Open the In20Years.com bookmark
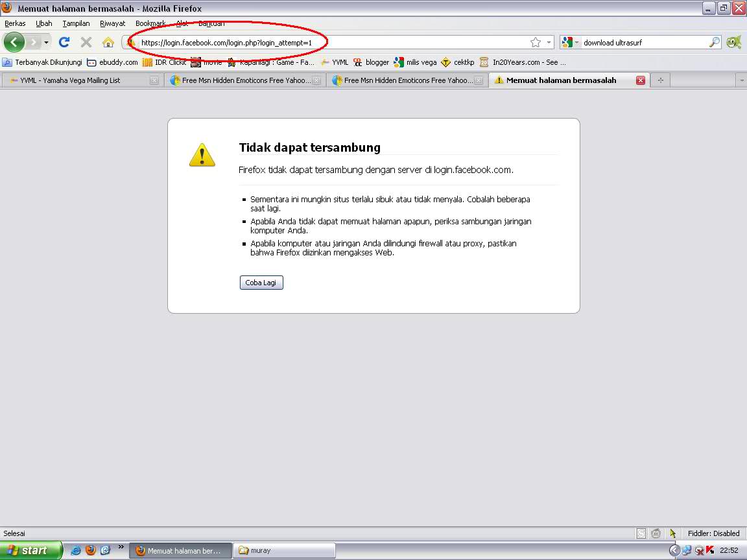 [523, 62]
